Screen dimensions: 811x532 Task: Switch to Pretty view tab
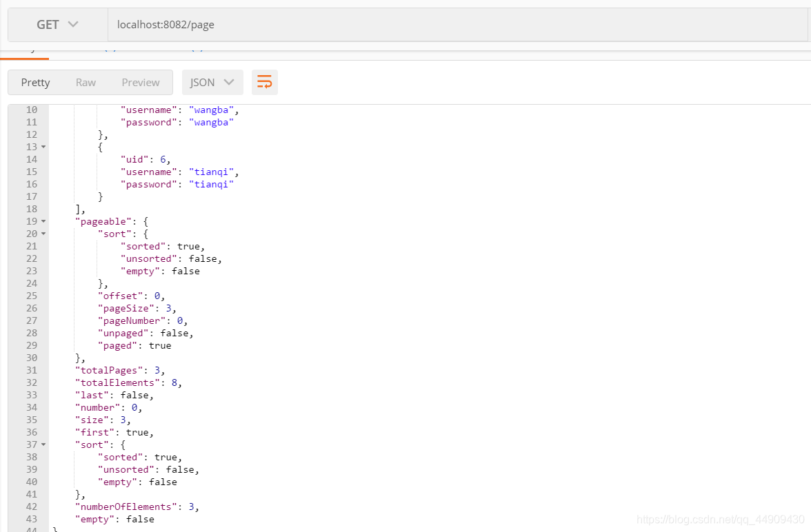pyautogui.click(x=36, y=83)
